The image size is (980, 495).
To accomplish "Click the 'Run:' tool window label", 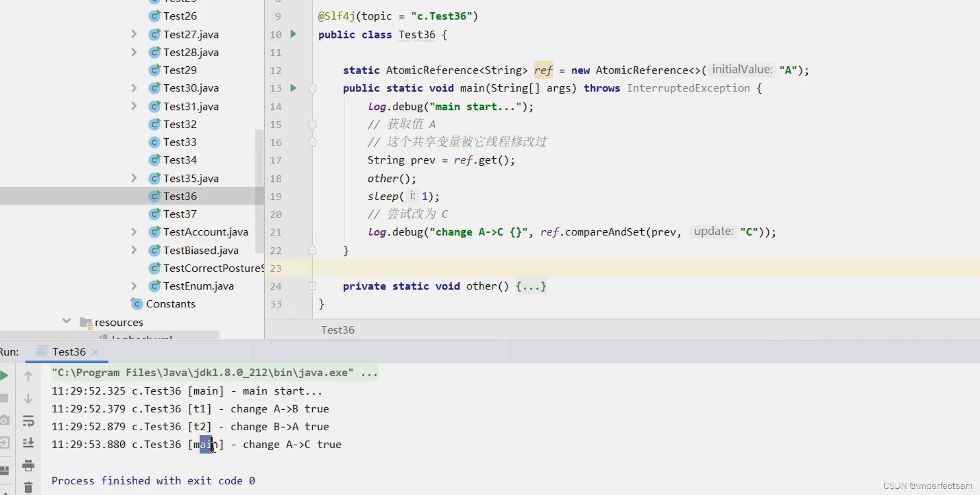I will point(9,352).
